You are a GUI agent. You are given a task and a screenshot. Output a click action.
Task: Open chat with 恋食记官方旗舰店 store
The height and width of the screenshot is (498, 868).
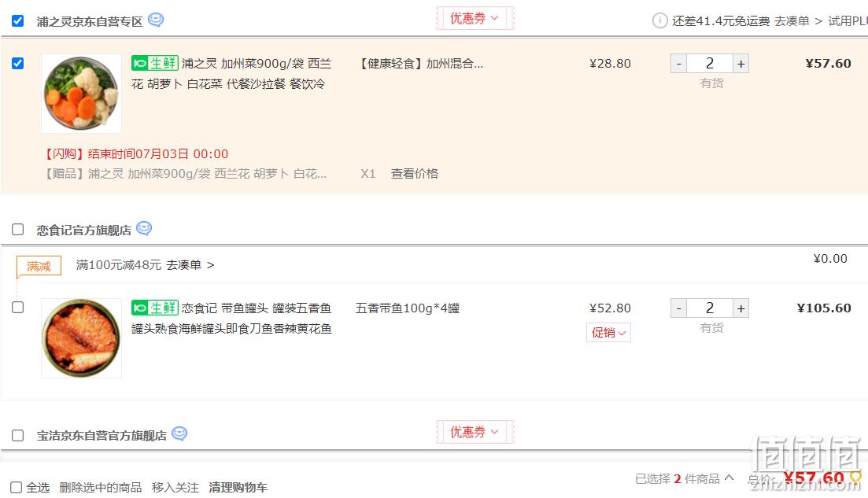point(144,228)
